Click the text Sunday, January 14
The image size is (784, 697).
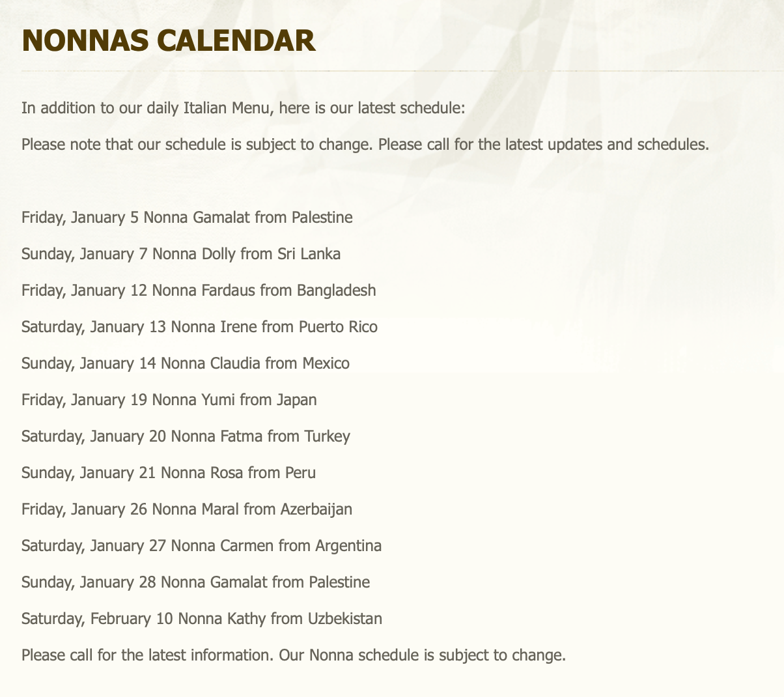click(x=89, y=363)
